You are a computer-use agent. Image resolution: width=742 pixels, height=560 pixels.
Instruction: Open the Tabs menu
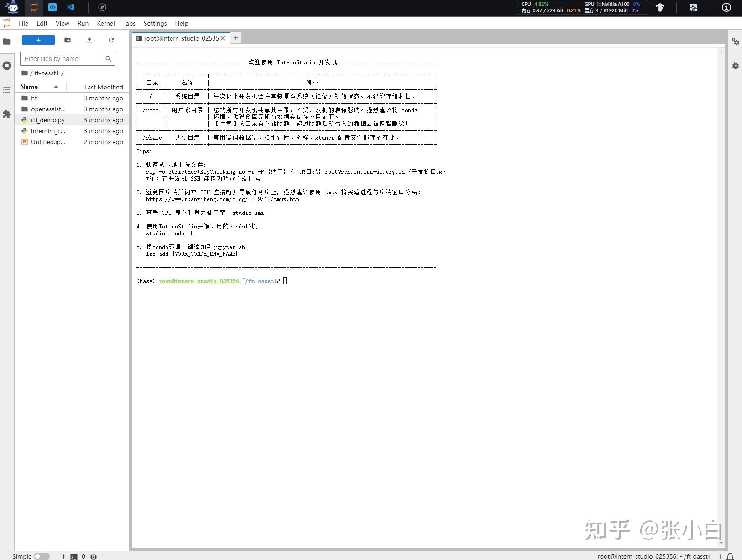[129, 23]
